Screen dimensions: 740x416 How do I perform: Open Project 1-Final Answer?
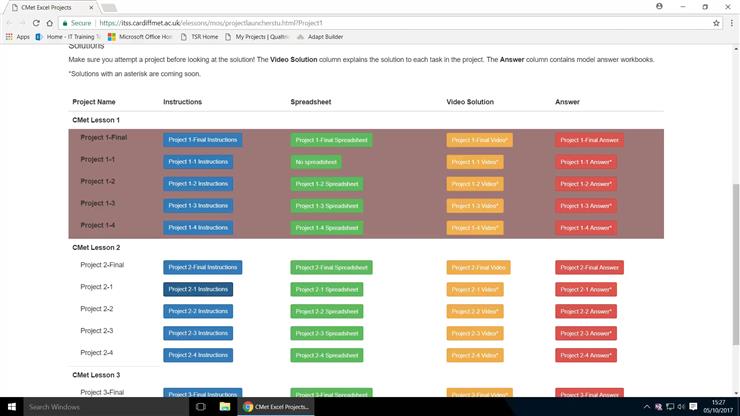589,140
